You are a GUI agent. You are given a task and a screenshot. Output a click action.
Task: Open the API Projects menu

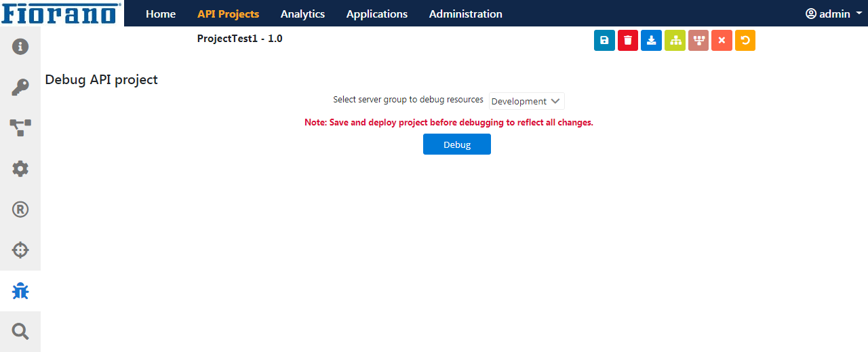228,14
